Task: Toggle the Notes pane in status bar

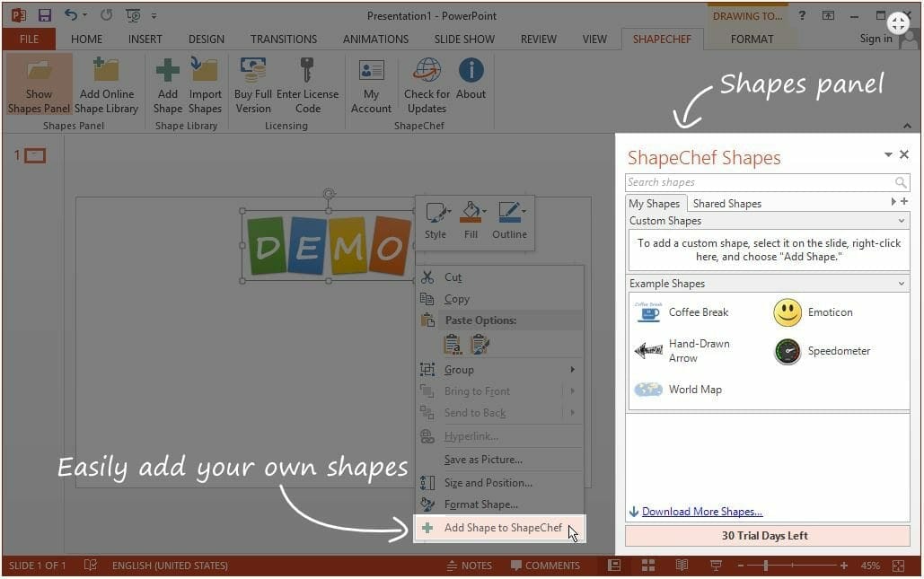Action: pos(469,566)
